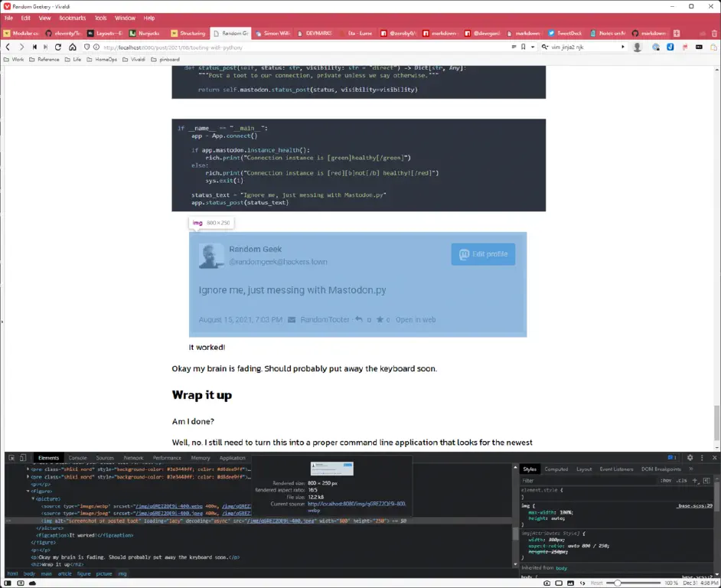
Task: Show site info for localhost
Action: point(96,47)
